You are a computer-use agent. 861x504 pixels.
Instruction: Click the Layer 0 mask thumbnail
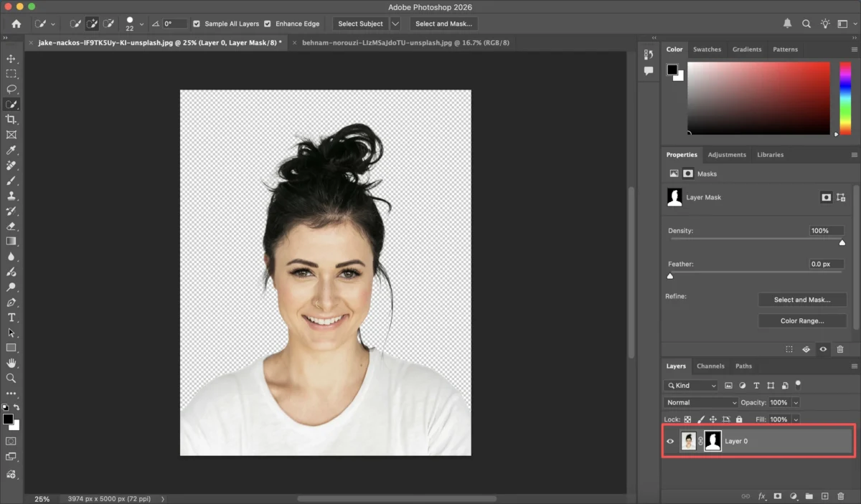(712, 442)
